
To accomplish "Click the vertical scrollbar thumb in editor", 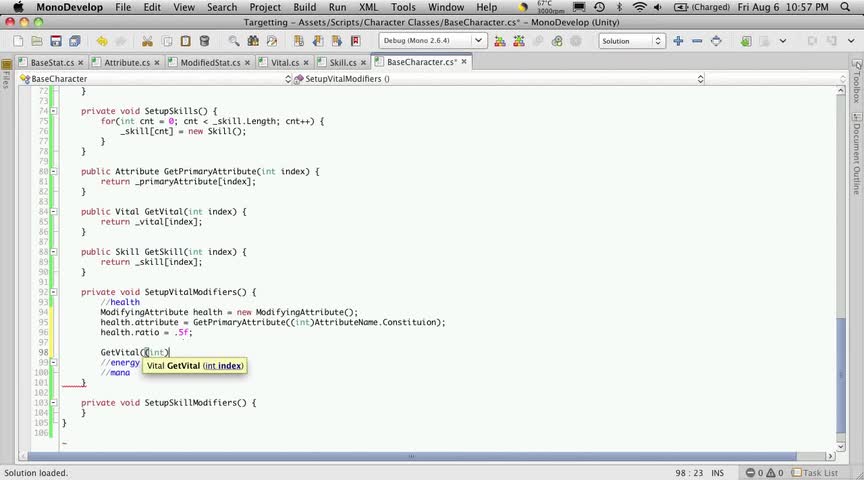I will (840, 375).
